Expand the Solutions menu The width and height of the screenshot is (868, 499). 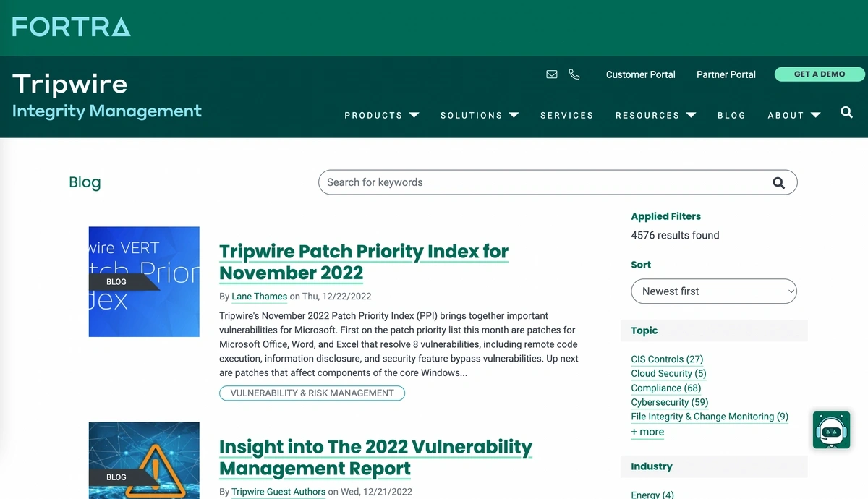[480, 115]
